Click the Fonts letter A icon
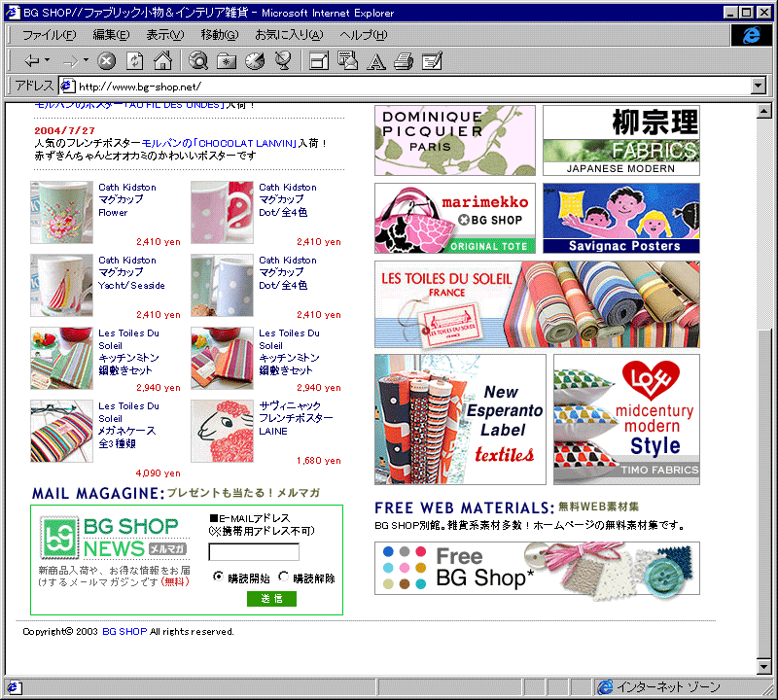Image resolution: width=778 pixels, height=700 pixels. tap(376, 61)
